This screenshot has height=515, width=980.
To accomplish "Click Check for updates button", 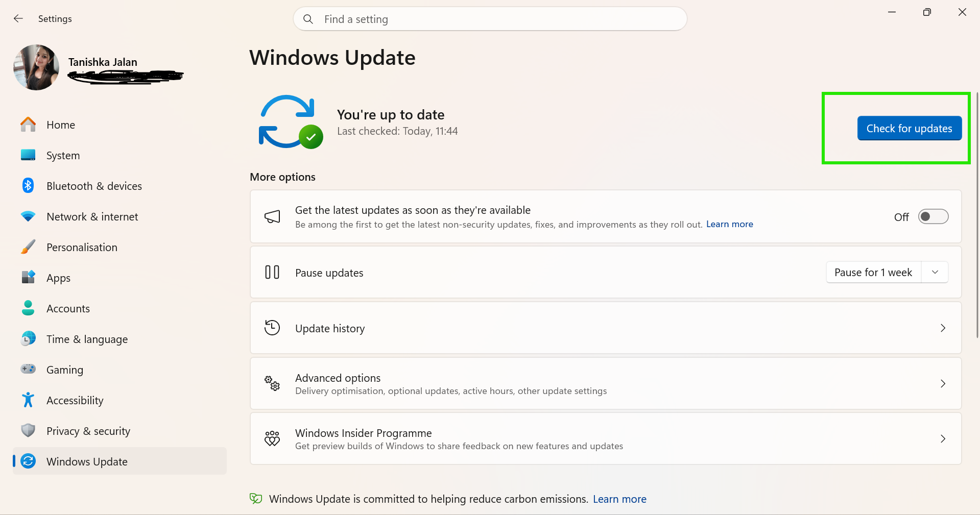I will pos(909,128).
